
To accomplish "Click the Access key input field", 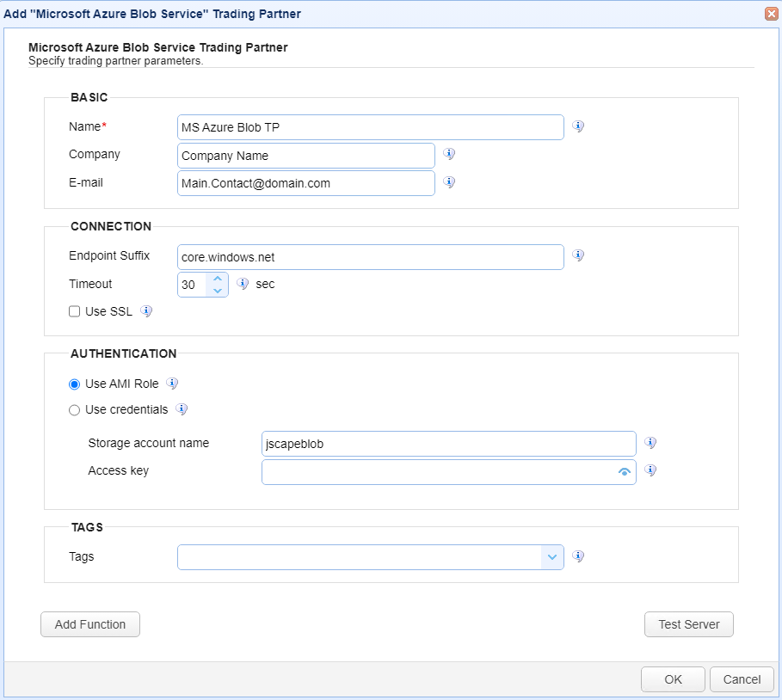I will 449,471.
